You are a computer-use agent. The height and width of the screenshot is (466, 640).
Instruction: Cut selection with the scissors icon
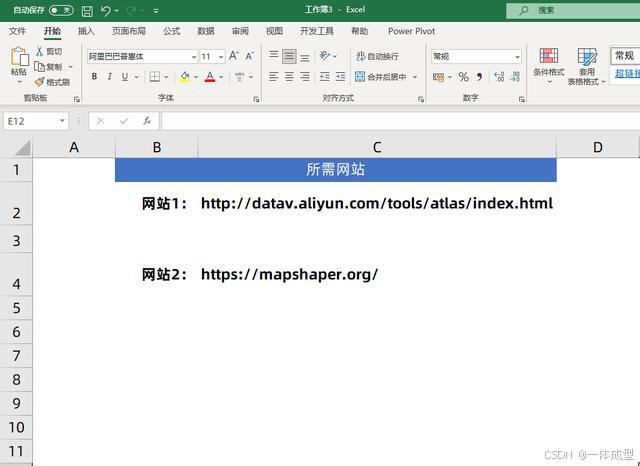[40, 51]
